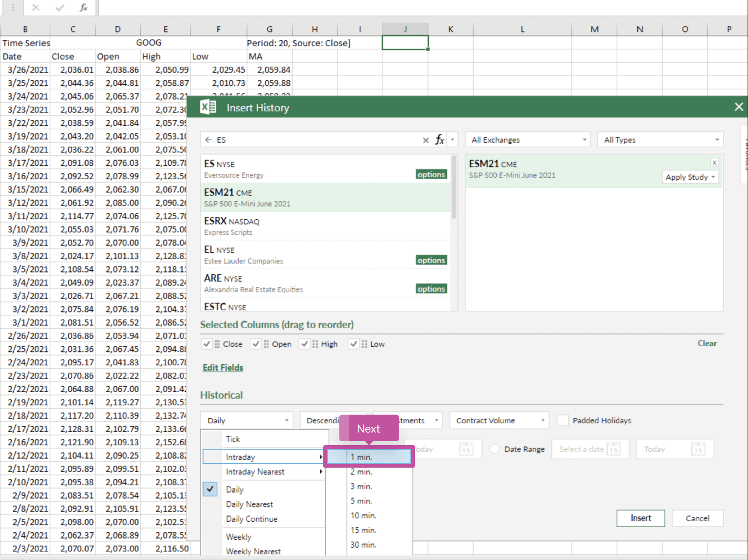748x560 pixels.
Task: Open the All Exchanges dropdown
Action: coord(528,140)
